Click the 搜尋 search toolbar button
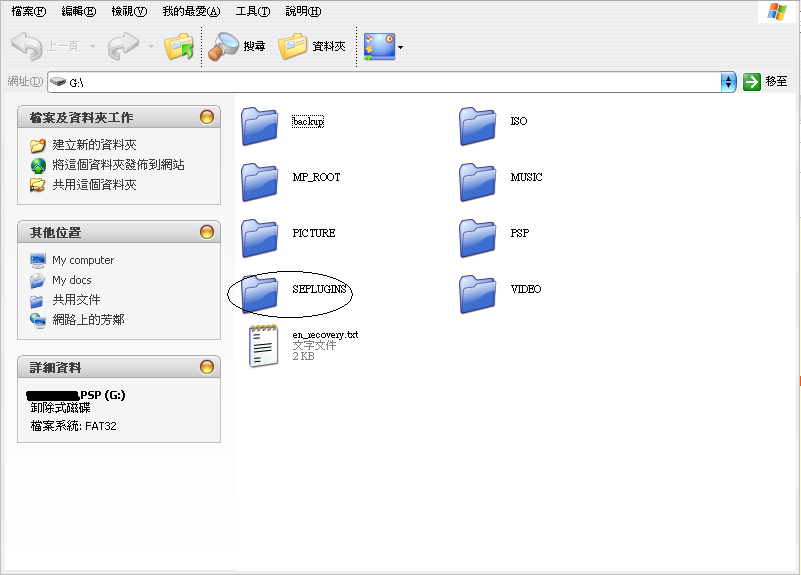 click(238, 46)
